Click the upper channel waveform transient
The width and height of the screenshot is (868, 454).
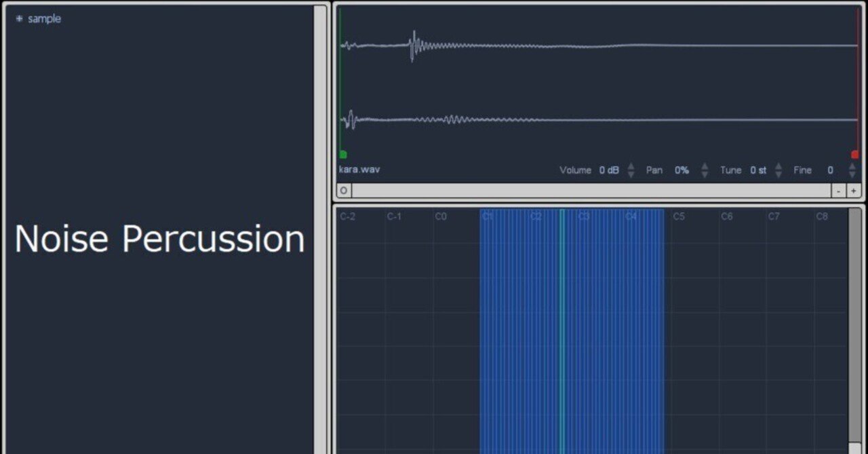pyautogui.click(x=414, y=46)
